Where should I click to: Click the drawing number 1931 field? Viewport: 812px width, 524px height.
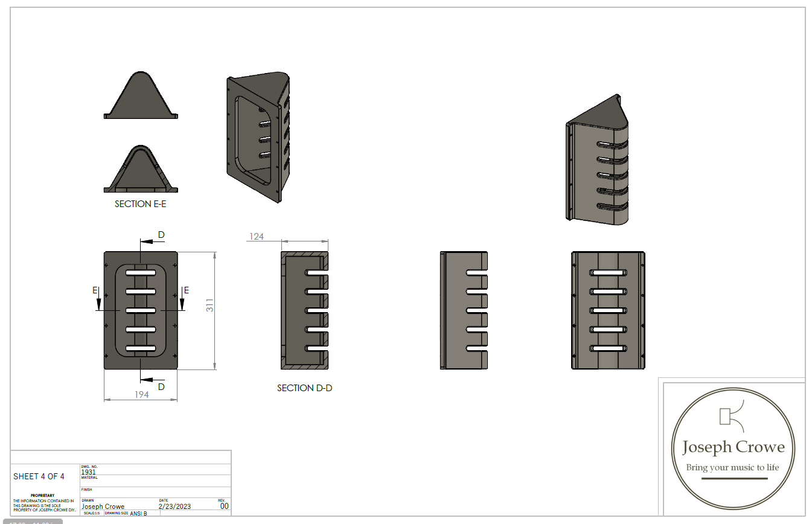88,472
